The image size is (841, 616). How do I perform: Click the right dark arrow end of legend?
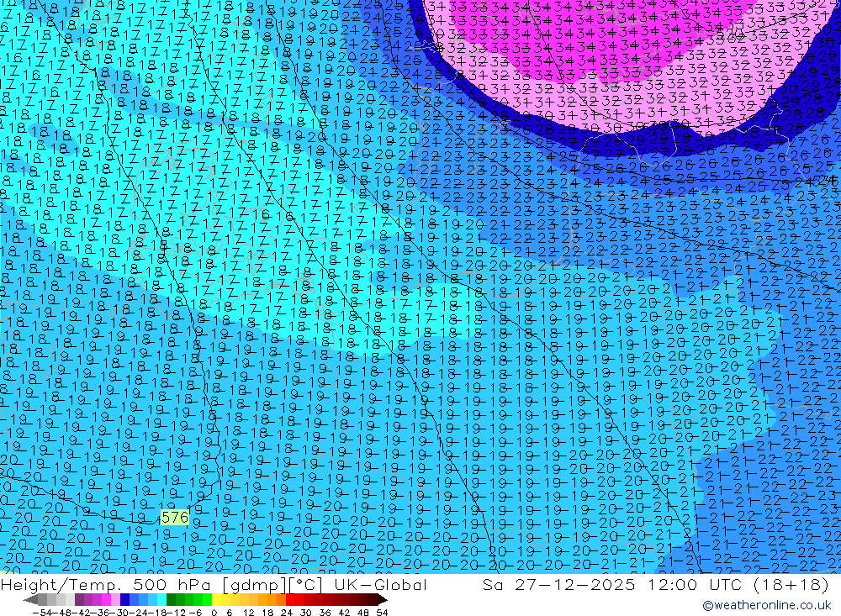click(382, 599)
